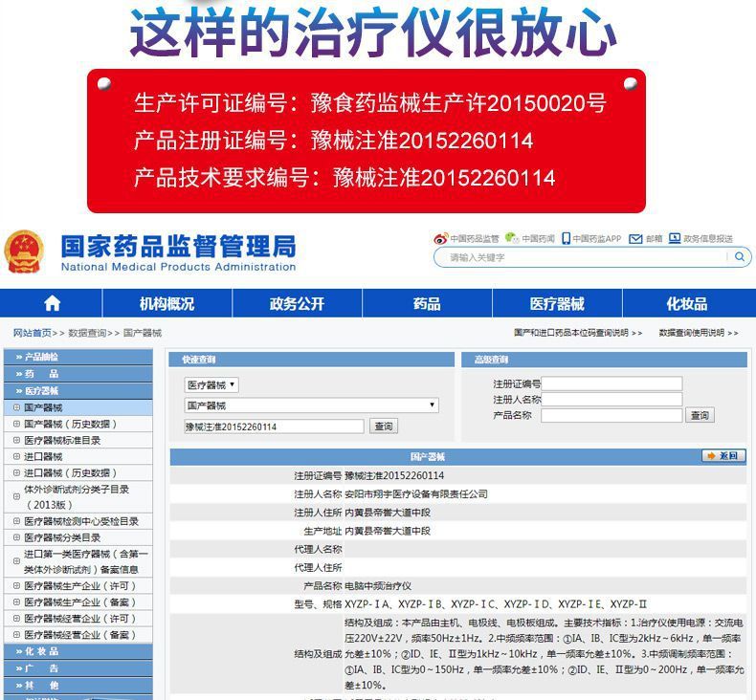Focus the 注册人名称 input field
This screenshot has height=700, width=756.
click(x=611, y=399)
